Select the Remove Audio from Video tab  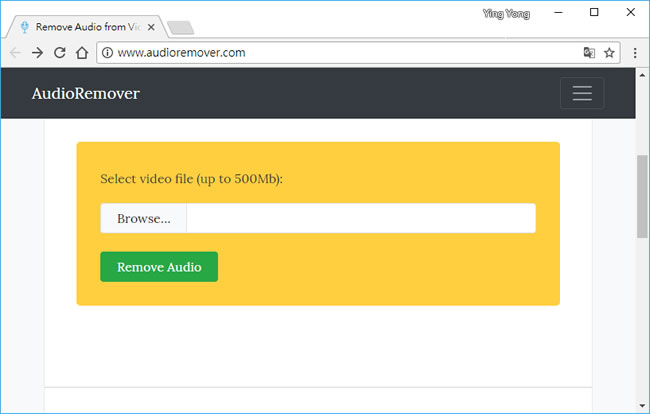[x=85, y=27]
